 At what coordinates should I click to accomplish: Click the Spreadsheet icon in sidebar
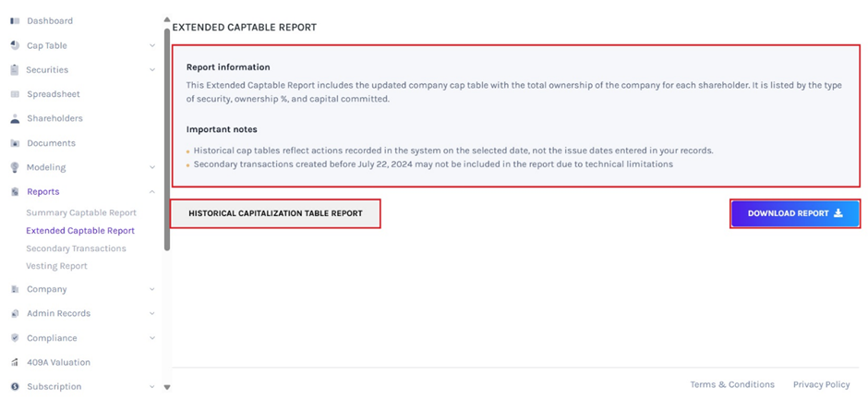pyautogui.click(x=15, y=94)
